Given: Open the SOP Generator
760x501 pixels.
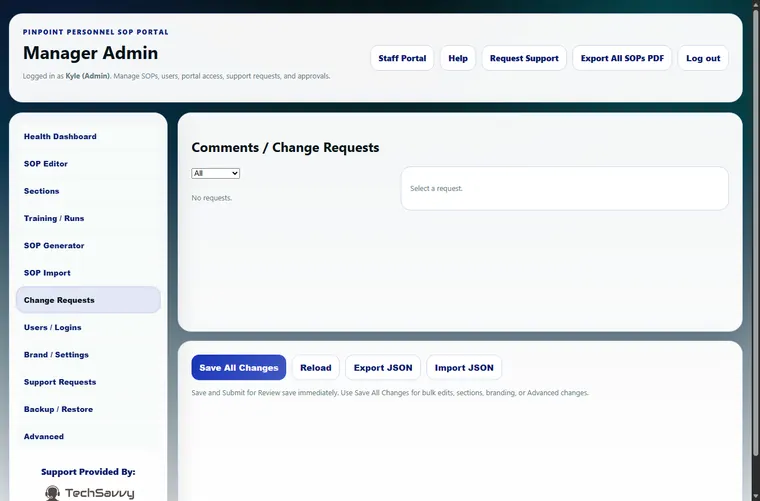Looking at the screenshot, I should coord(88,246).
